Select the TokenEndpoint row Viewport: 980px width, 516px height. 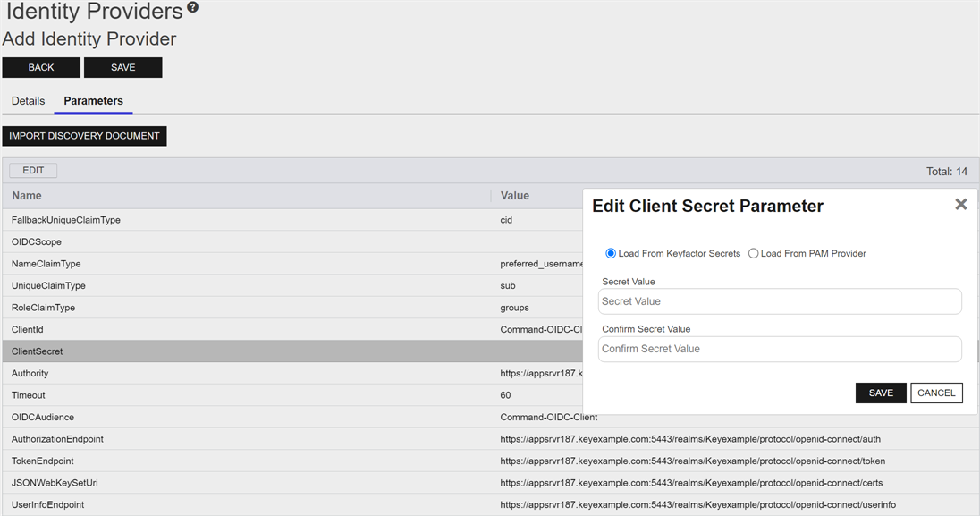coord(489,461)
